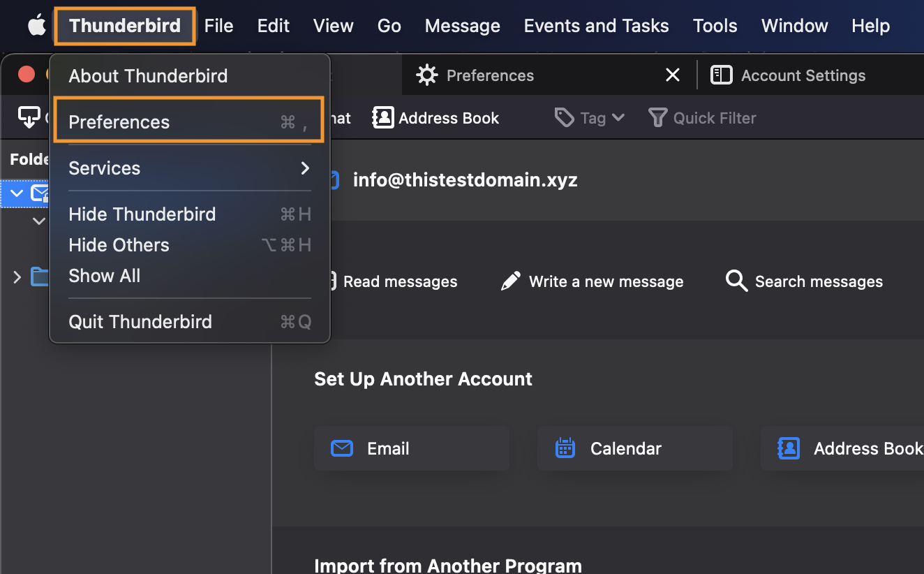
Task: Open the Apple menu
Action: click(x=36, y=27)
